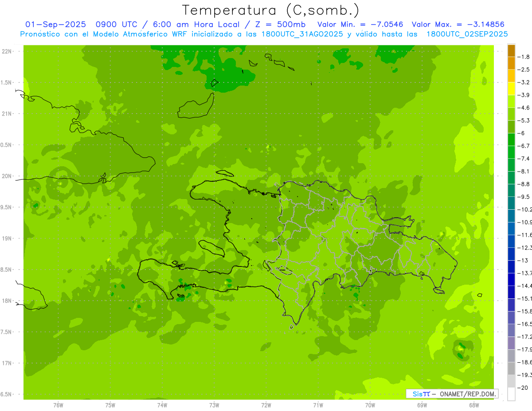Click the '18N' latitude label

coord(7,301)
